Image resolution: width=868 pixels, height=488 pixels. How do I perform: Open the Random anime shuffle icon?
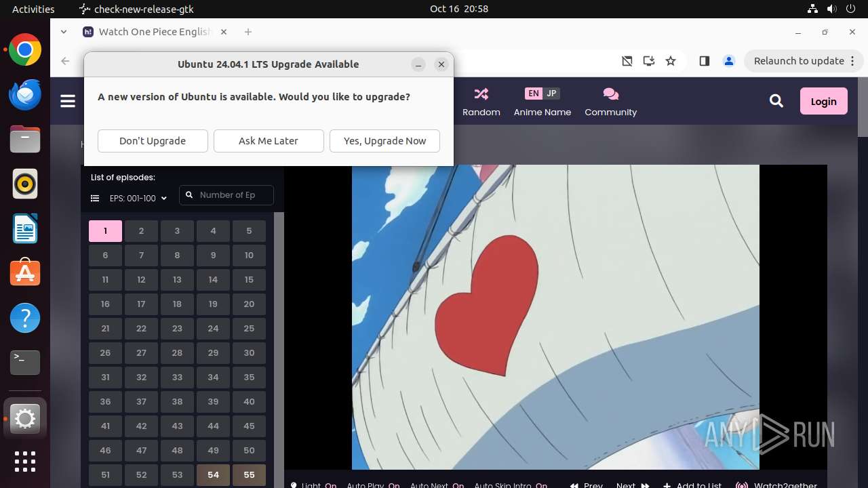click(x=481, y=94)
